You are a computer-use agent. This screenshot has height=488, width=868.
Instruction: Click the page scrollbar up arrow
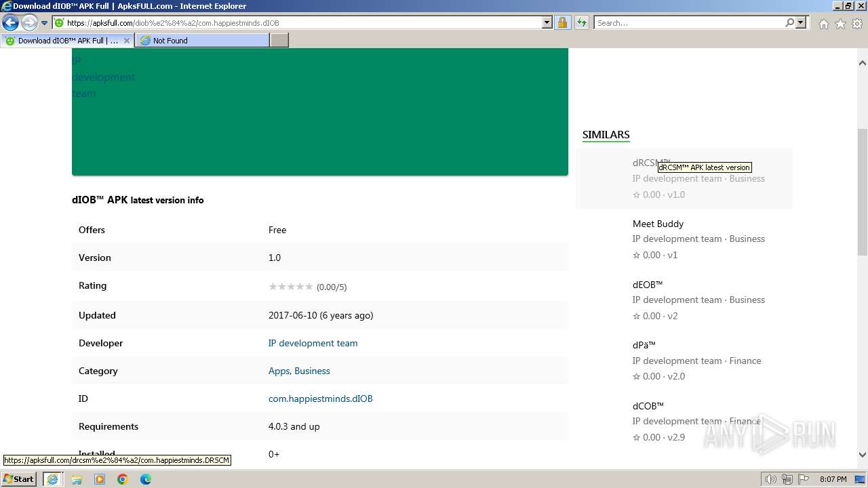pyautogui.click(x=862, y=63)
